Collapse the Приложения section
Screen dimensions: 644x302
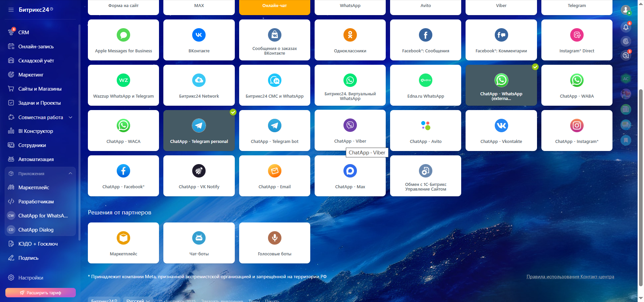click(x=70, y=173)
